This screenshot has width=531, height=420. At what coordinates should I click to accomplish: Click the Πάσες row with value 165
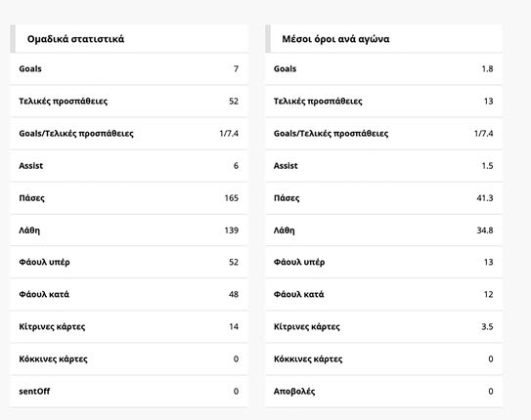pyautogui.click(x=129, y=198)
